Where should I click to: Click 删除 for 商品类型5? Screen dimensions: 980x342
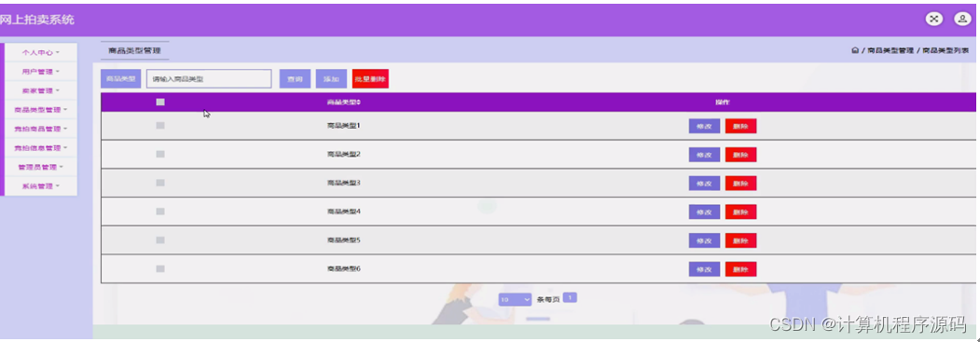740,241
